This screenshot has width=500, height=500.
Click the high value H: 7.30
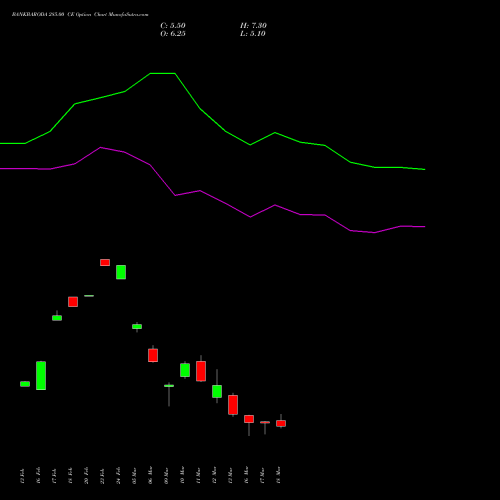click(x=253, y=26)
